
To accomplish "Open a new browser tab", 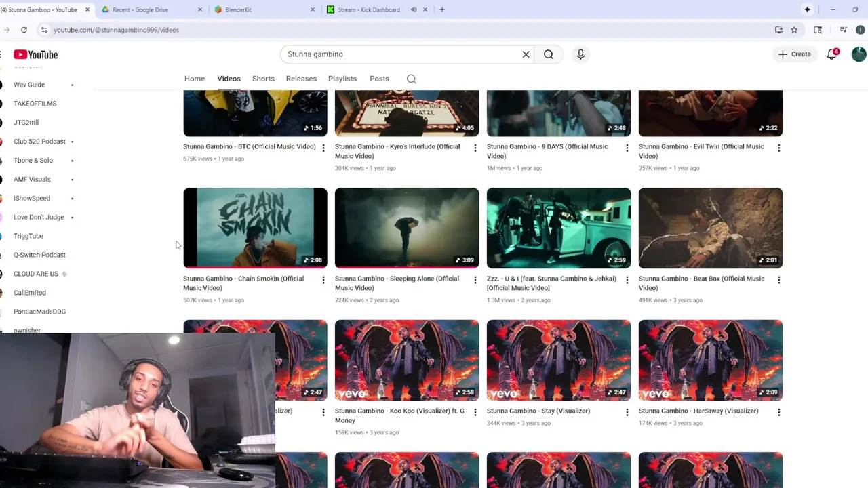I will 442,9.
